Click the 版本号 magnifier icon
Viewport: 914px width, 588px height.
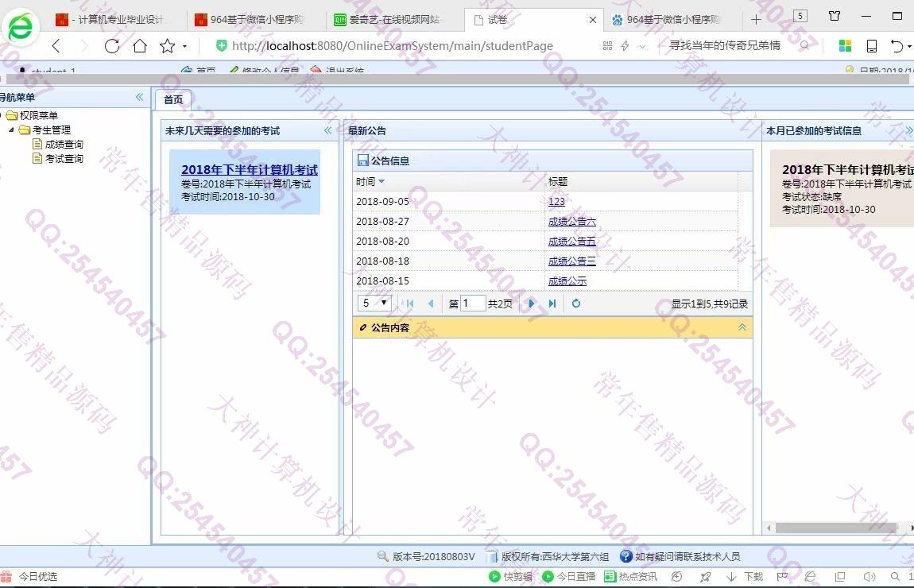[382, 556]
